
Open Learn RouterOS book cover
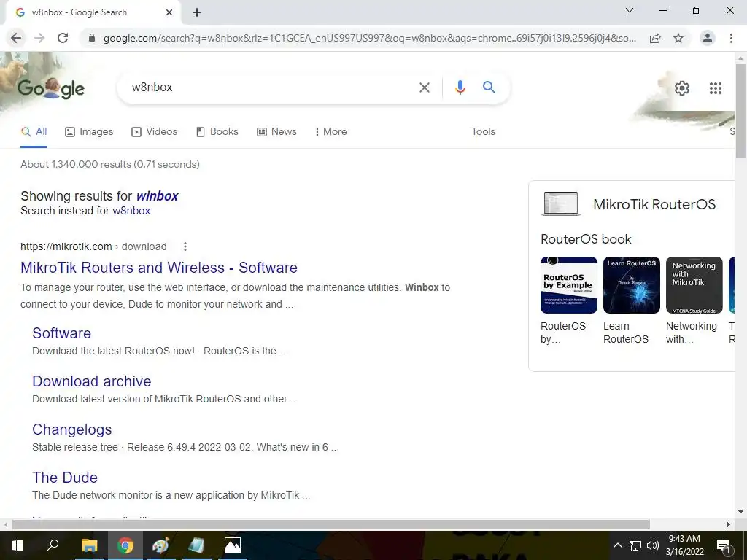click(x=631, y=285)
